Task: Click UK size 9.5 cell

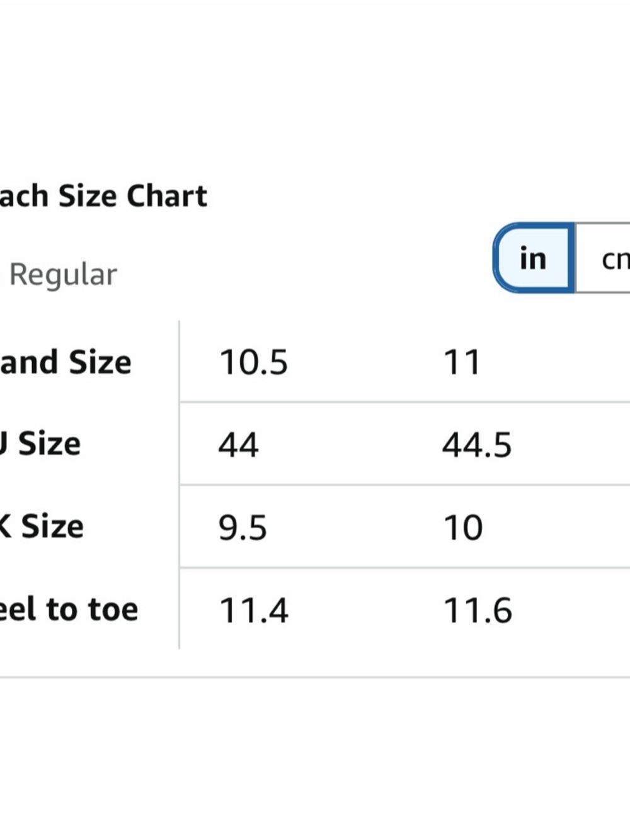Action: pyautogui.click(x=243, y=527)
